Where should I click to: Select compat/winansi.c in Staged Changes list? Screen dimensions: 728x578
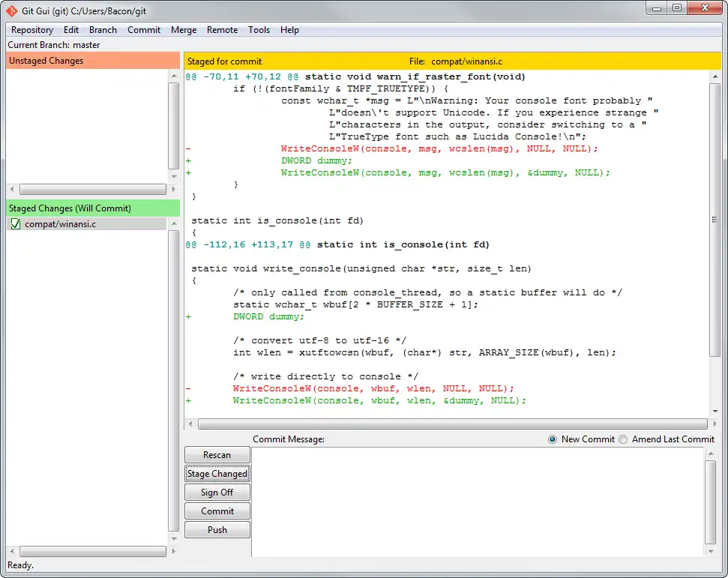click(x=60, y=224)
